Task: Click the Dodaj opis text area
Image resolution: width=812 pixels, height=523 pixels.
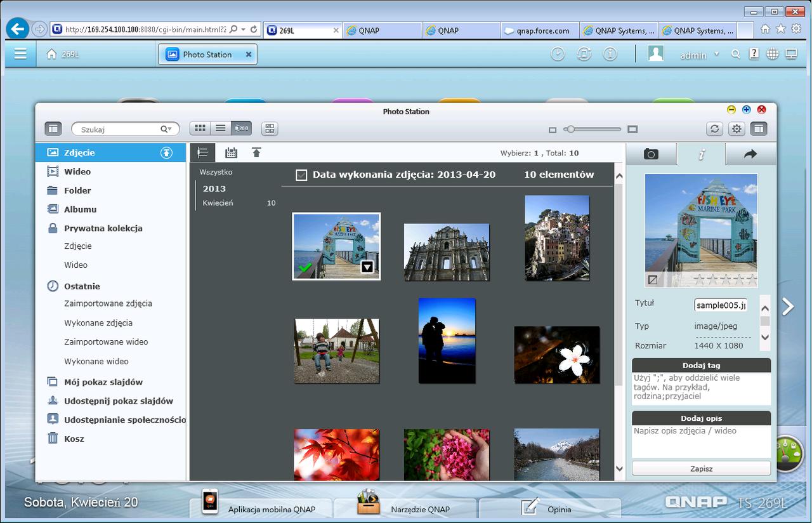Action: click(x=701, y=441)
